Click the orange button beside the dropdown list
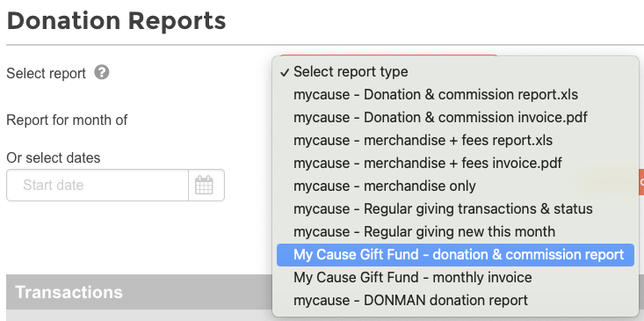The width and height of the screenshot is (644, 321). (x=641, y=182)
